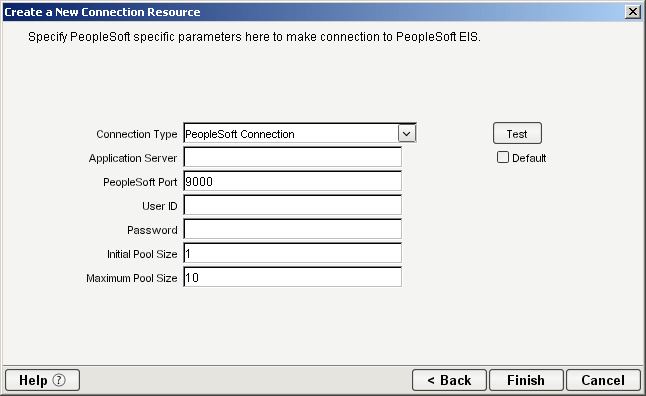Image resolution: width=646 pixels, height=396 pixels.
Task: Click the 'PeopleSoft Port' label
Action: 140,182
